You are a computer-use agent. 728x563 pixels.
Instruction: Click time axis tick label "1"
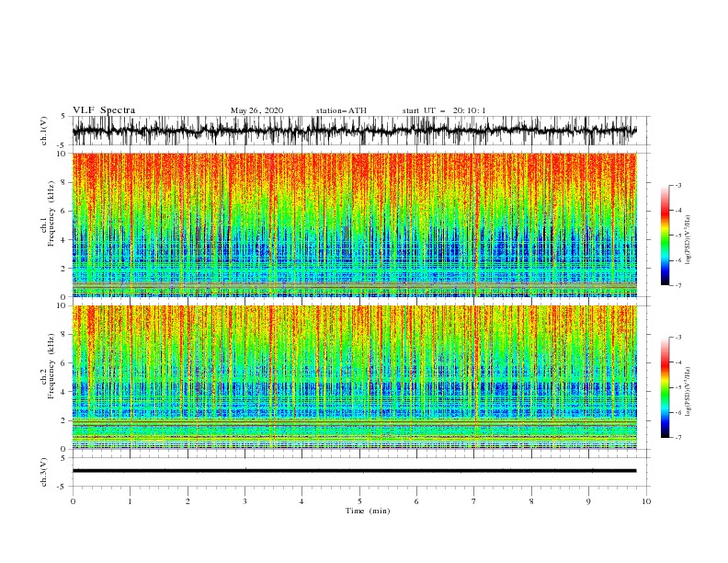130,501
